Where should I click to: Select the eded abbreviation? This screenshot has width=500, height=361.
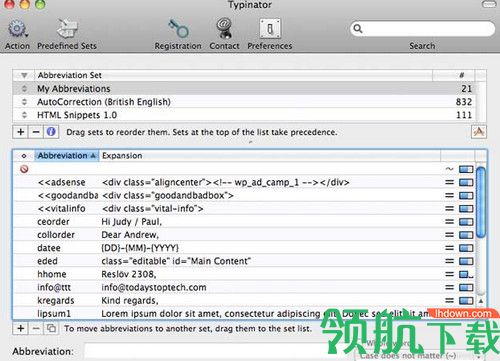(244, 261)
